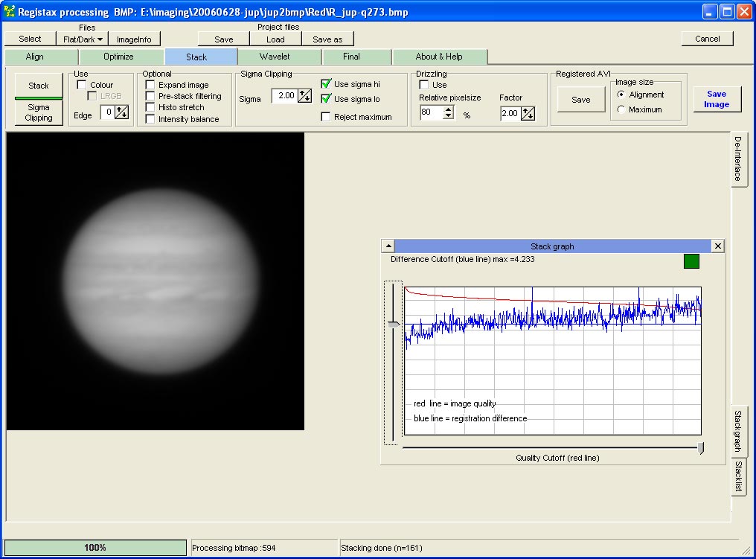
Task: Go to the Wavelet tab
Action: pos(275,57)
